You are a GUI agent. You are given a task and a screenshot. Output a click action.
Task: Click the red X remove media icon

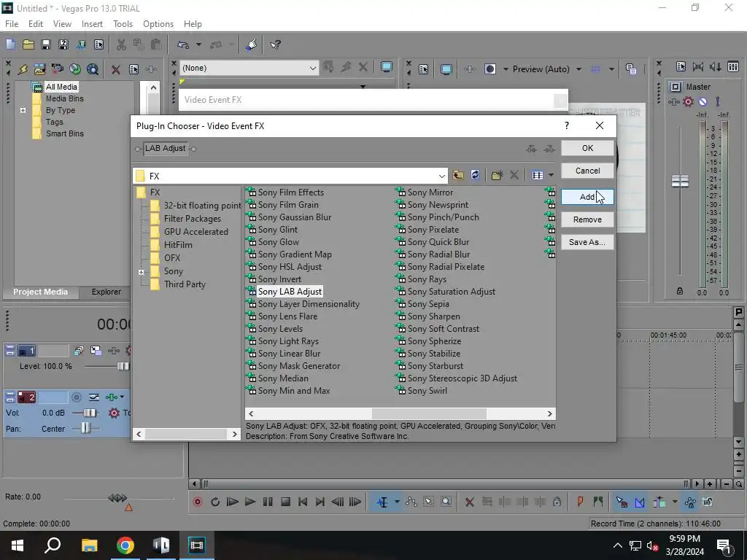coord(116,69)
